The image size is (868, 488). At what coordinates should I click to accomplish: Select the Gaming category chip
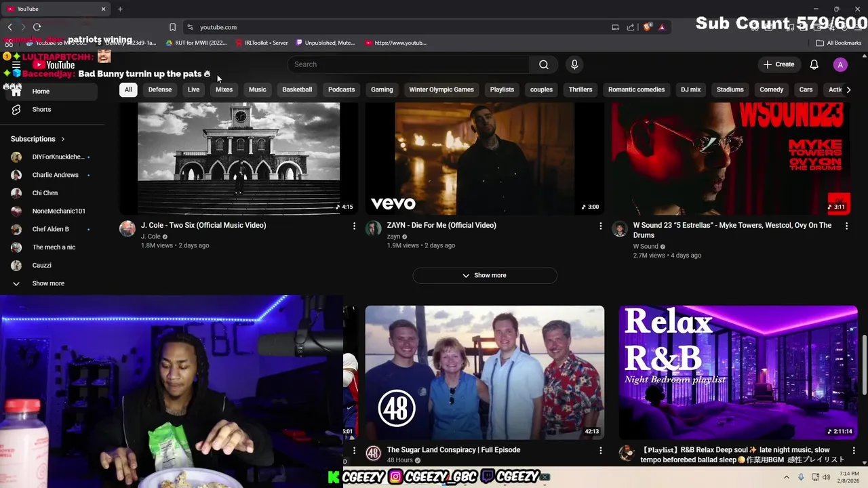click(382, 89)
